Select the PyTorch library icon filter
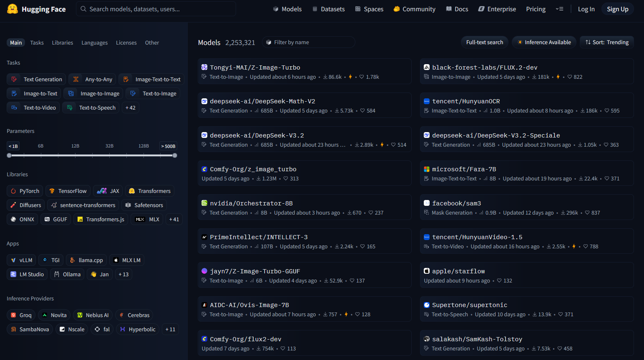The width and height of the screenshot is (644, 360). click(x=13, y=191)
